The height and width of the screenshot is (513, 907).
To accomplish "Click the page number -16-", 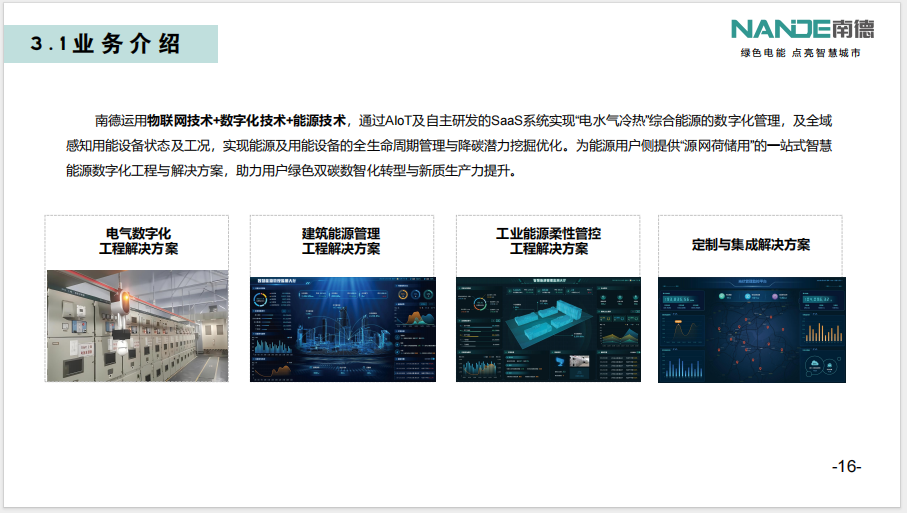I will (846, 467).
